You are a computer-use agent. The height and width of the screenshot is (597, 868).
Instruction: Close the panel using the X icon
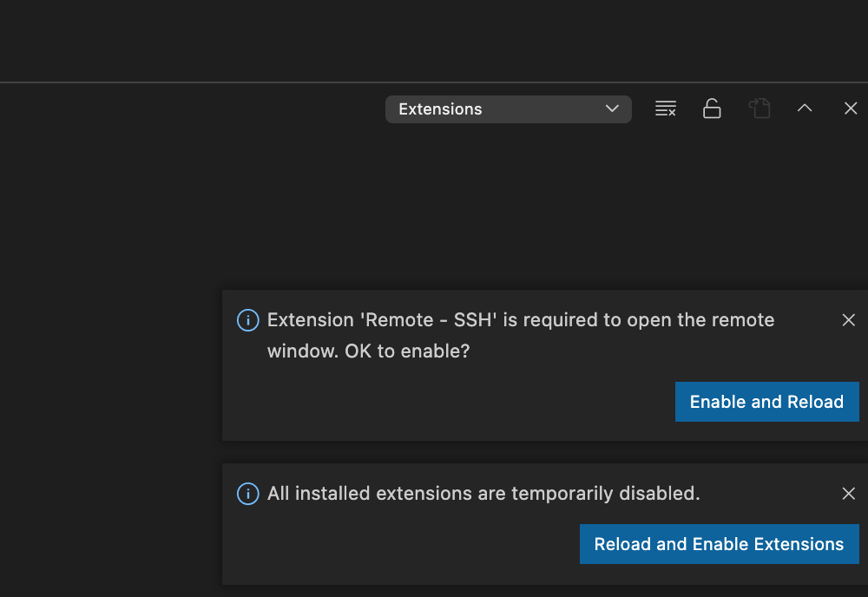pyautogui.click(x=850, y=108)
